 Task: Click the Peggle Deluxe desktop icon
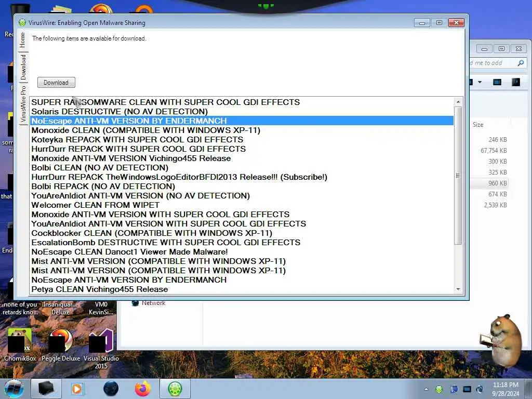(x=61, y=344)
